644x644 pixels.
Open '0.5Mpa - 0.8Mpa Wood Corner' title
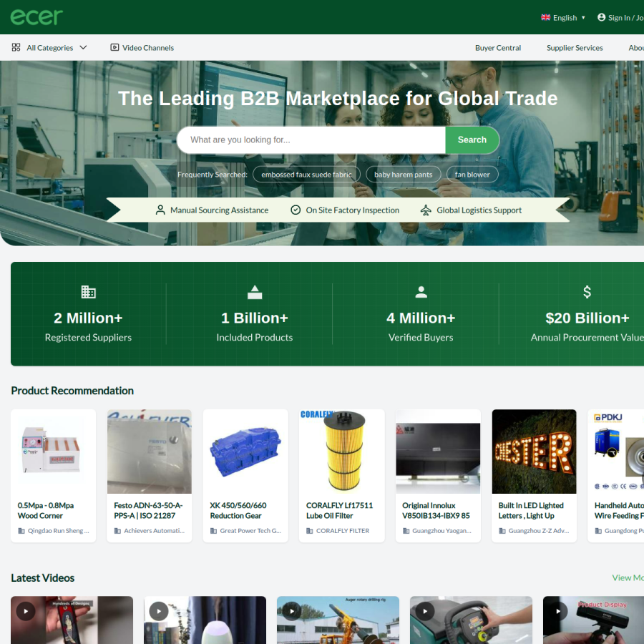(x=46, y=510)
